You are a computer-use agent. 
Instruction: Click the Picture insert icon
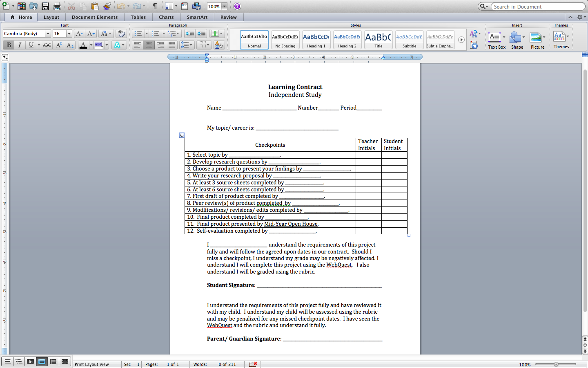(537, 40)
